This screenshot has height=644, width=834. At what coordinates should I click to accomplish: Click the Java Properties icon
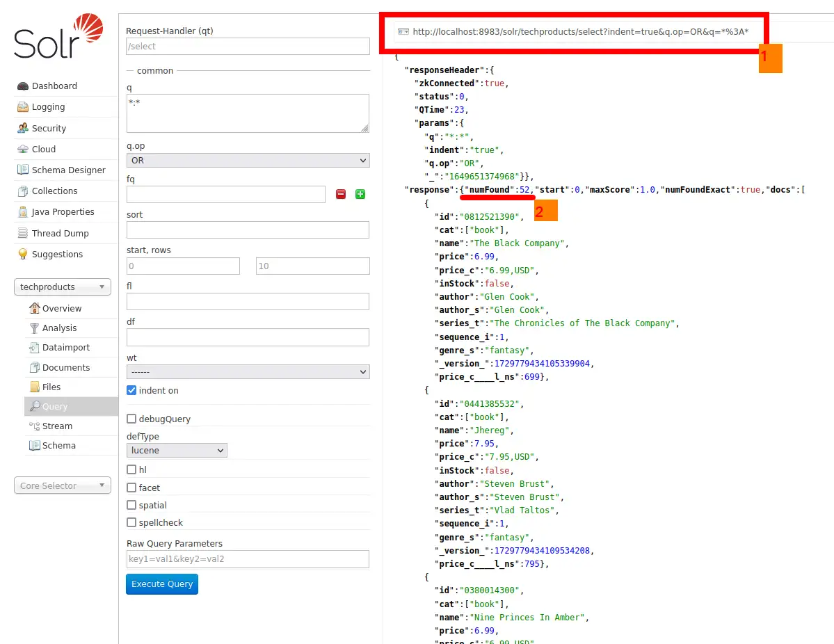23,211
